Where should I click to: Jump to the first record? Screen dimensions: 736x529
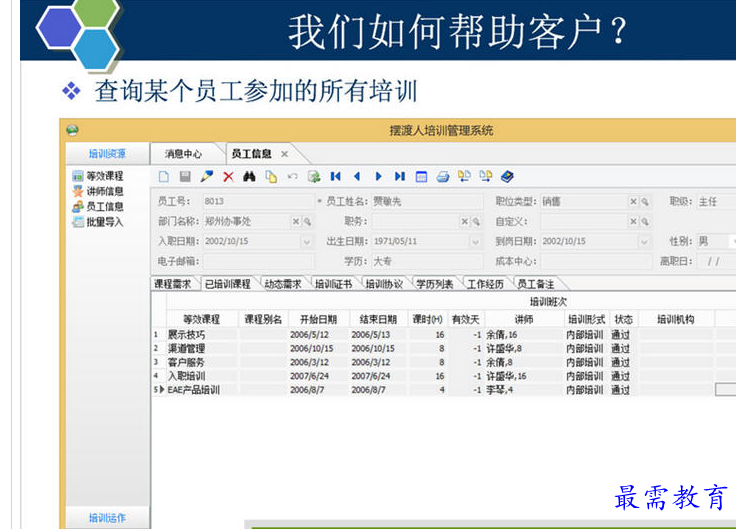[x=335, y=176]
